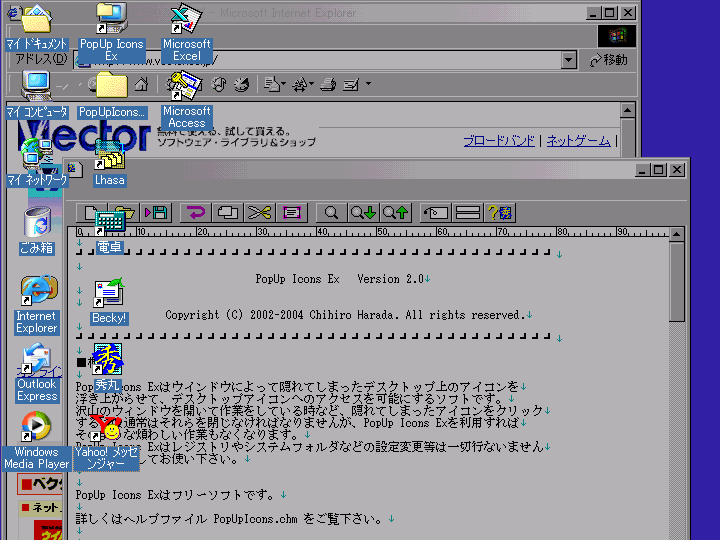Open the Becky! mail client shortcut
This screenshot has height=540, width=720.
109,301
